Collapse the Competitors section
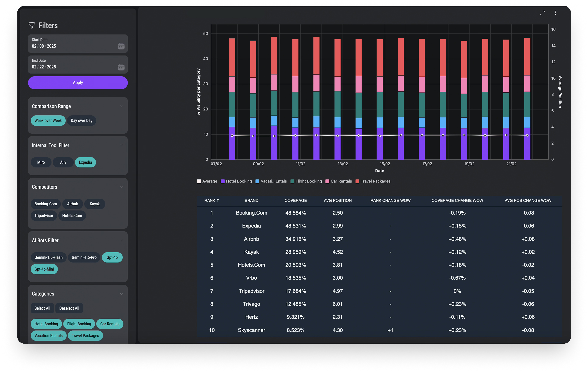 121,187
